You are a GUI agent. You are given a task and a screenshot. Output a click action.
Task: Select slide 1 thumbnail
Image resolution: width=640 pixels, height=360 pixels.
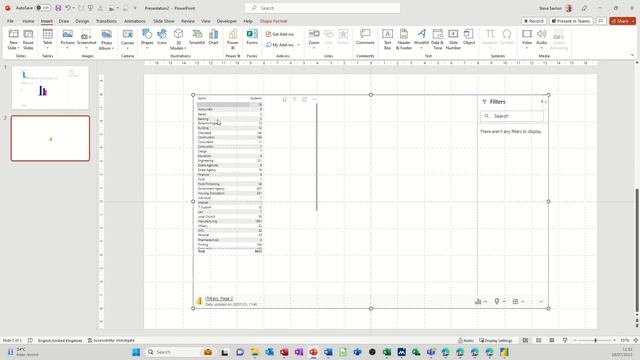[x=50, y=88]
